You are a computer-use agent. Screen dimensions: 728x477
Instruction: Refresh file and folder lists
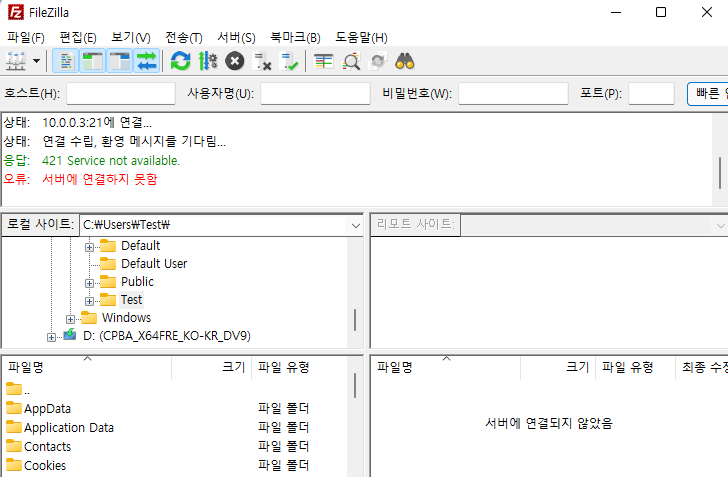click(x=181, y=61)
